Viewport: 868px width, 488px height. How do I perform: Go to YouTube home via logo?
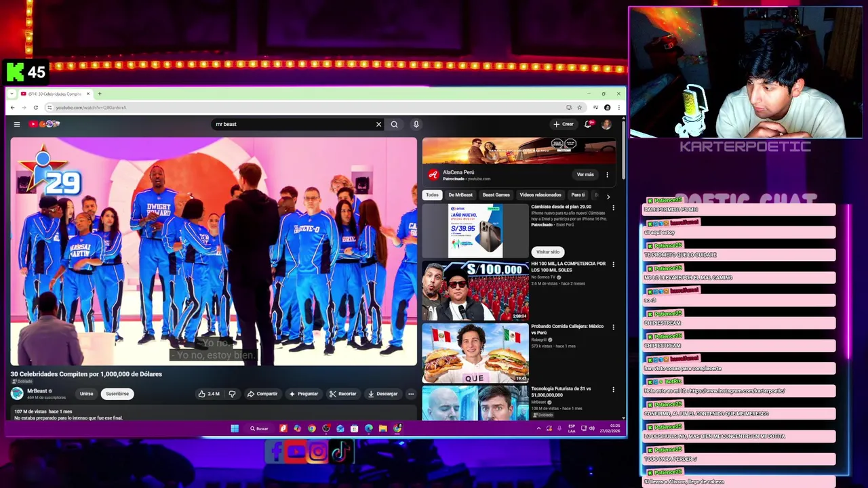44,124
